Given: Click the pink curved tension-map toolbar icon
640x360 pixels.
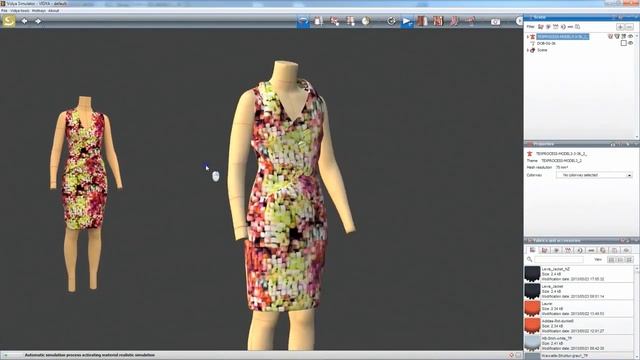Looking at the screenshot, I should point(454,21).
